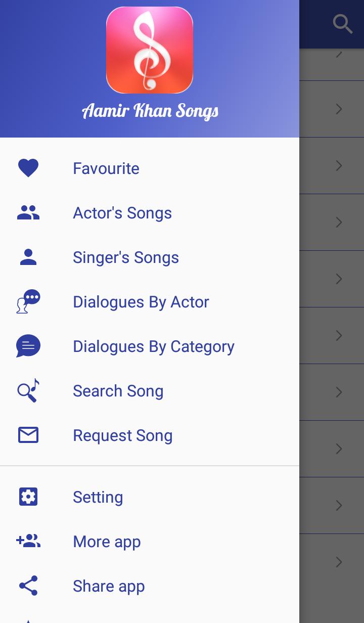Viewport: 364px width, 623px height.
Task: Click the Dialogues By Category chat icon
Action: point(28,346)
